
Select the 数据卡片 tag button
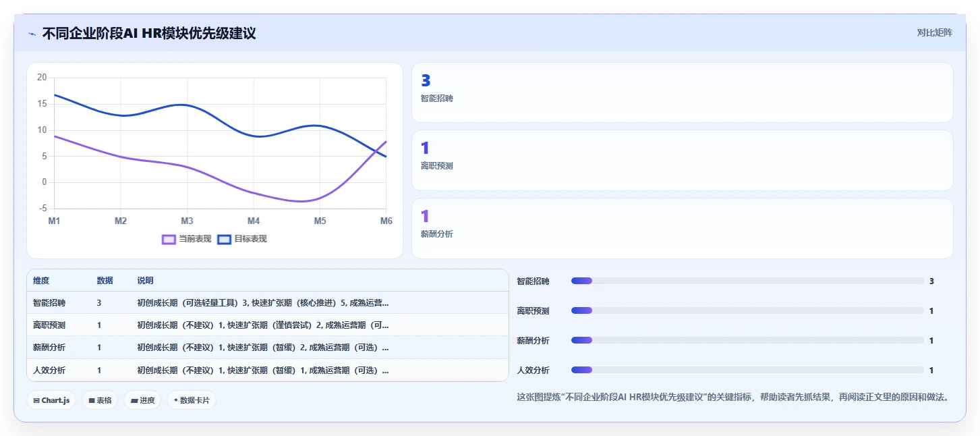click(192, 400)
